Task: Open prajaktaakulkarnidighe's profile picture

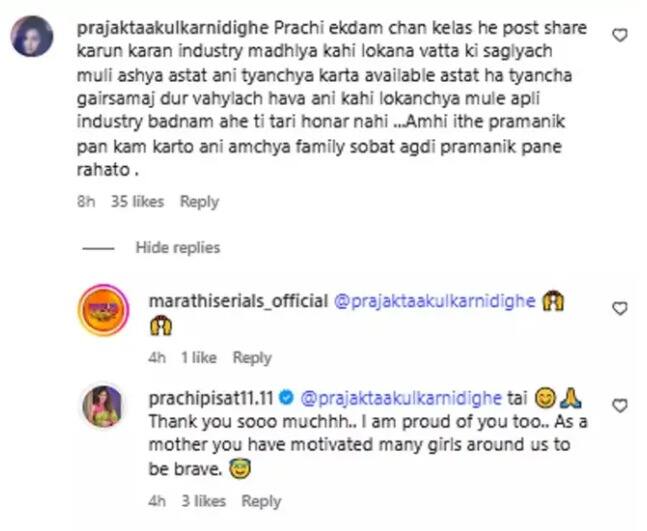Action: pos(32,36)
